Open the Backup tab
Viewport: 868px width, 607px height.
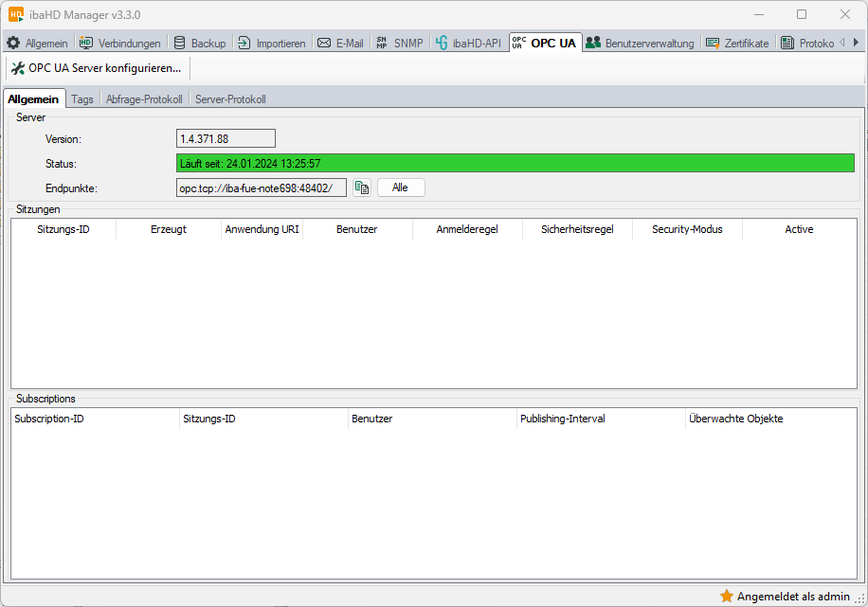[200, 44]
